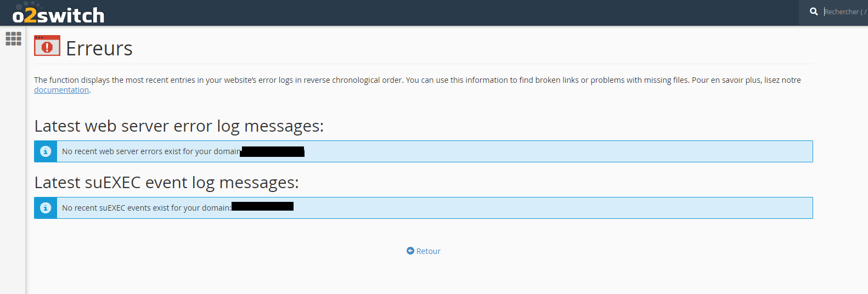
Task: Open the documentation link
Action: 61,90
